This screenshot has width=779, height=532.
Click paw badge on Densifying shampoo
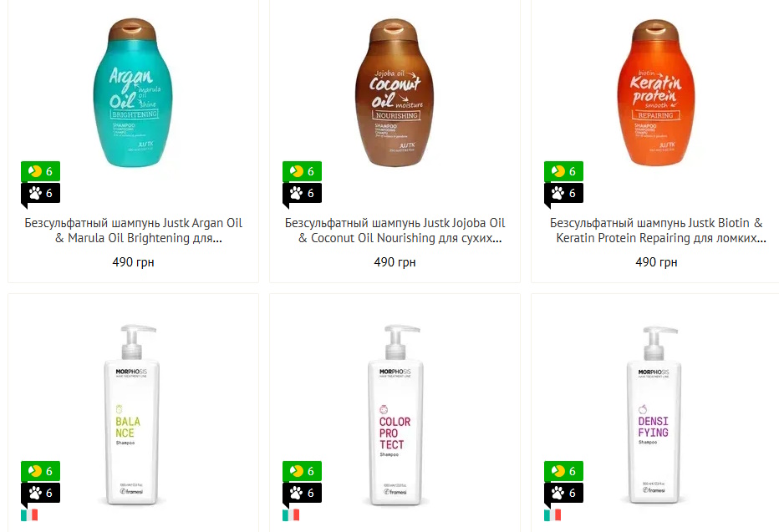point(563,493)
